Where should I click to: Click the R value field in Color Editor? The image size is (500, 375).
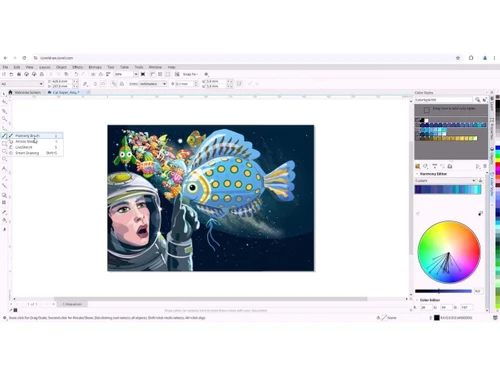pyautogui.click(x=426, y=307)
